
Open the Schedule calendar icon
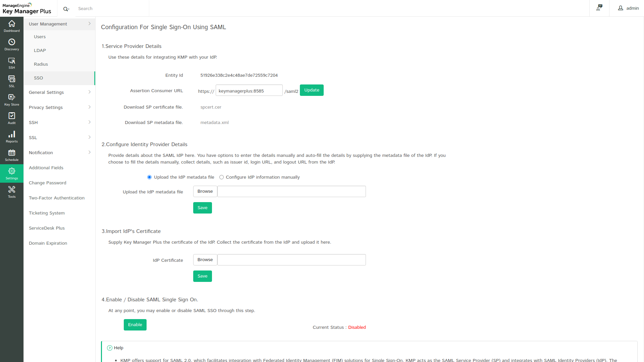(12, 155)
